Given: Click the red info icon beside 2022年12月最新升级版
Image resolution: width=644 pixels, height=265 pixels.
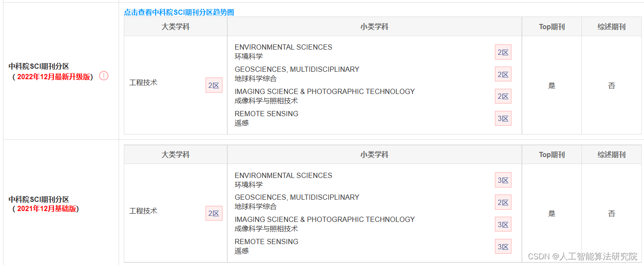Looking at the screenshot, I should [x=104, y=76].
